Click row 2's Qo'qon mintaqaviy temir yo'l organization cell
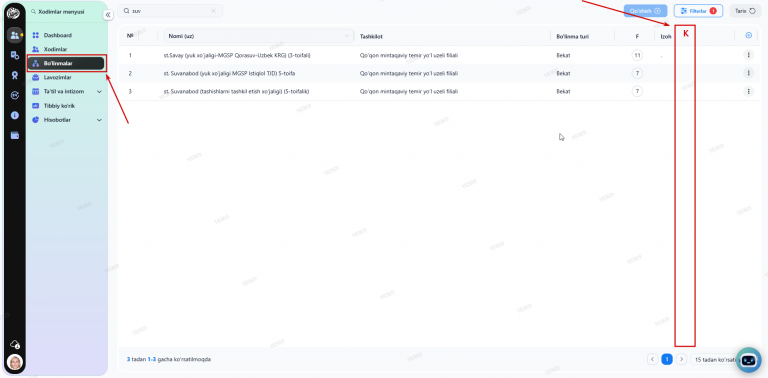This screenshot has width=768, height=378. pyautogui.click(x=408, y=73)
